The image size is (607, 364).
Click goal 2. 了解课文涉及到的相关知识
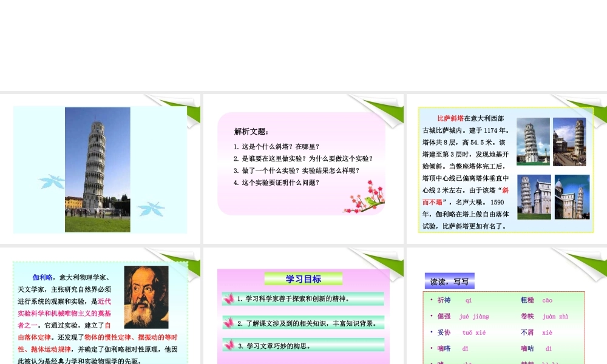pyautogui.click(x=303, y=323)
